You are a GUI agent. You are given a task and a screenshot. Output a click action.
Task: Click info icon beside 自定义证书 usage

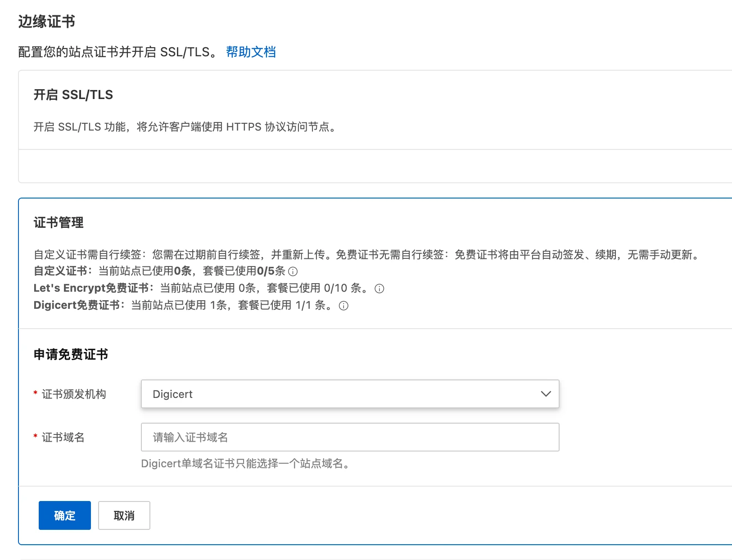click(x=293, y=271)
